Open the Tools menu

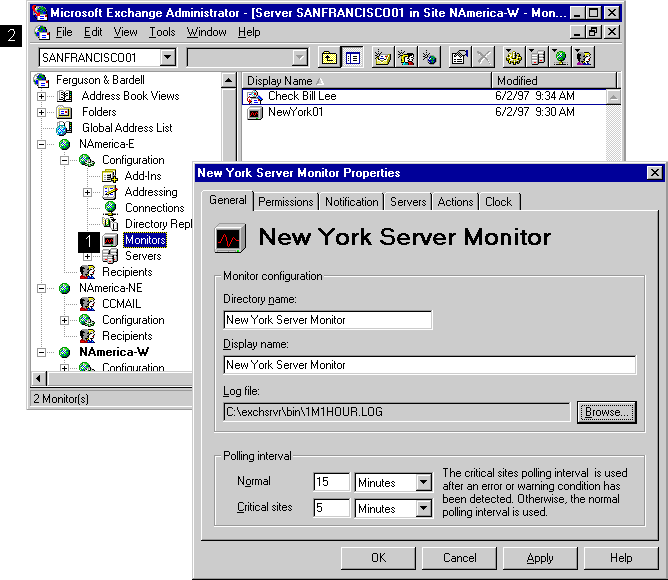(x=162, y=32)
